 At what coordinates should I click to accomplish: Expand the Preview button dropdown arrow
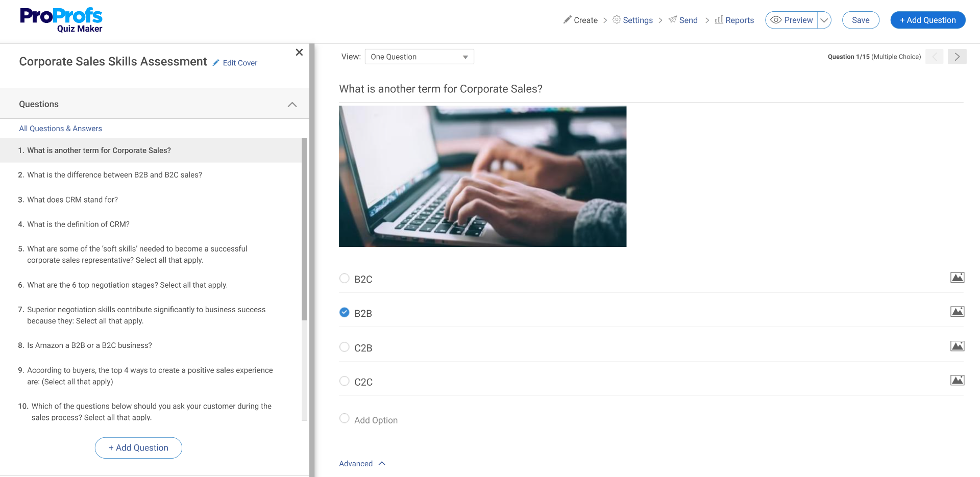(x=824, y=20)
